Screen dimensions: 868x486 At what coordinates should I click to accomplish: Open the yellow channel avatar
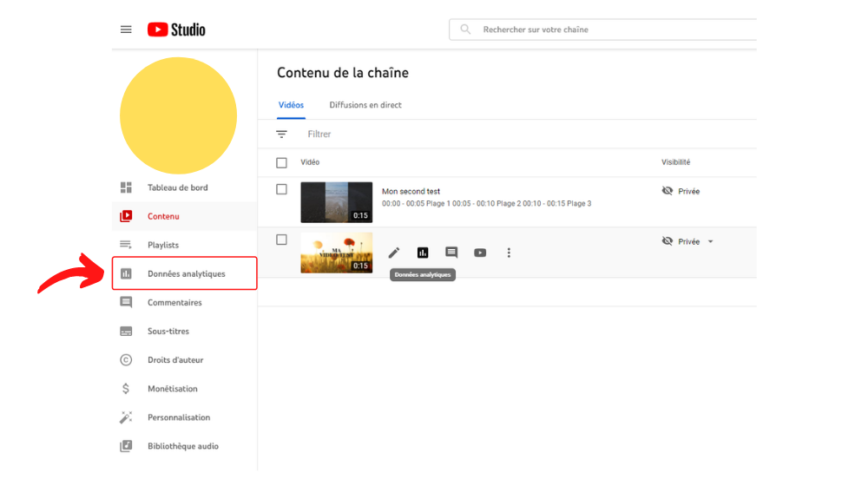pos(178,115)
